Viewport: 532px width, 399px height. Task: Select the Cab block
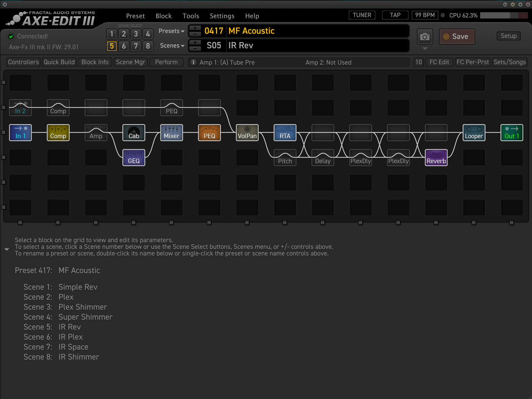click(x=134, y=133)
